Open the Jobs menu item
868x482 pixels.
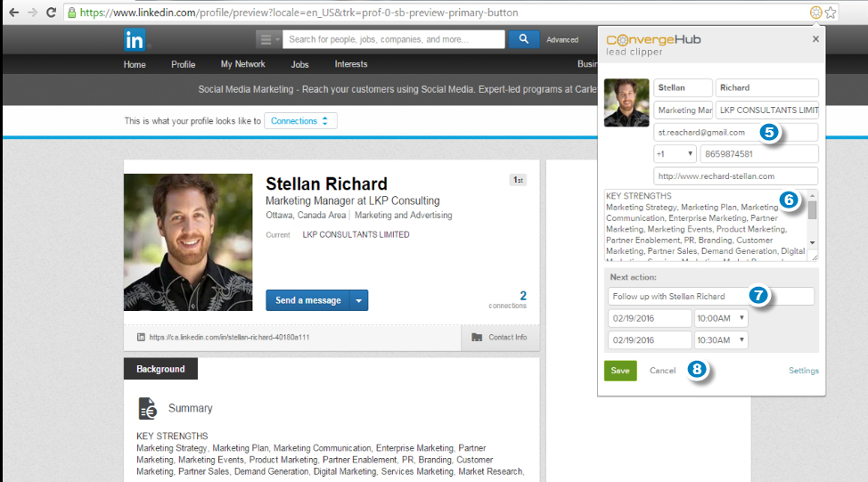click(300, 64)
